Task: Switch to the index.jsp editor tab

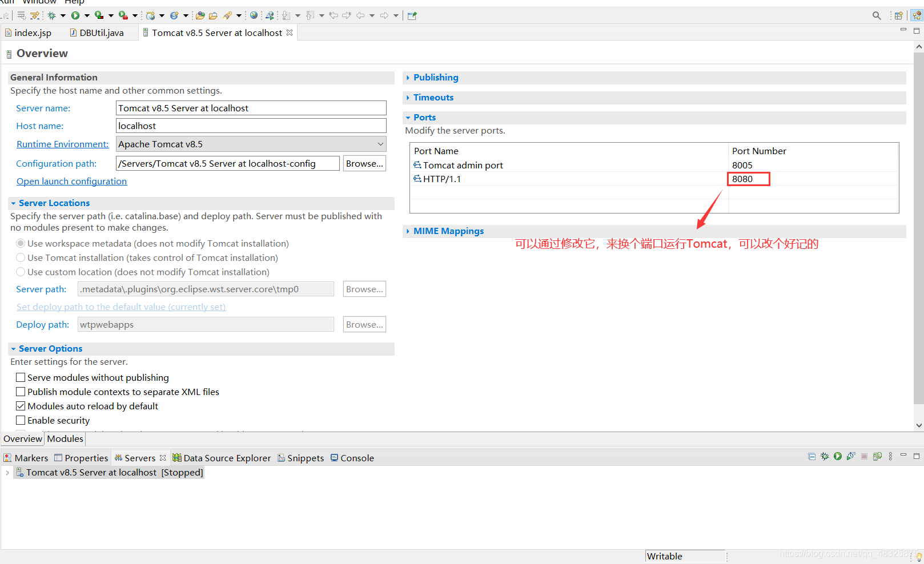Action: coord(28,33)
